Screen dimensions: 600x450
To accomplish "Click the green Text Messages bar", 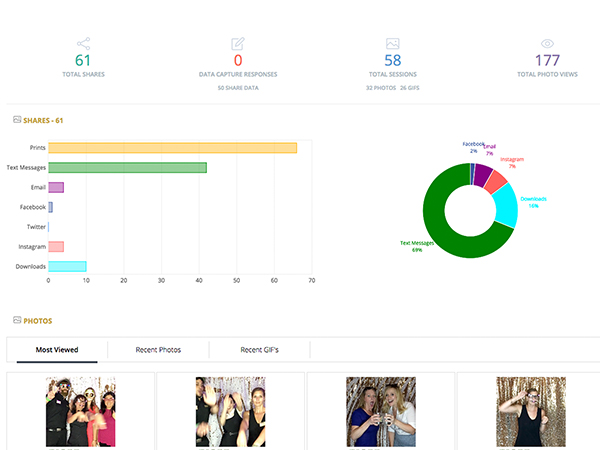I will coord(127,168).
